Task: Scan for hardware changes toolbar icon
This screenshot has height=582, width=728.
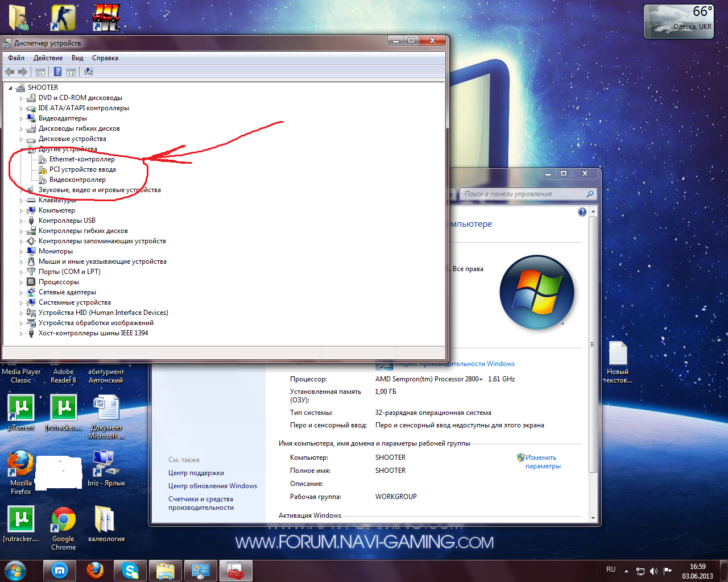Action: (x=89, y=72)
